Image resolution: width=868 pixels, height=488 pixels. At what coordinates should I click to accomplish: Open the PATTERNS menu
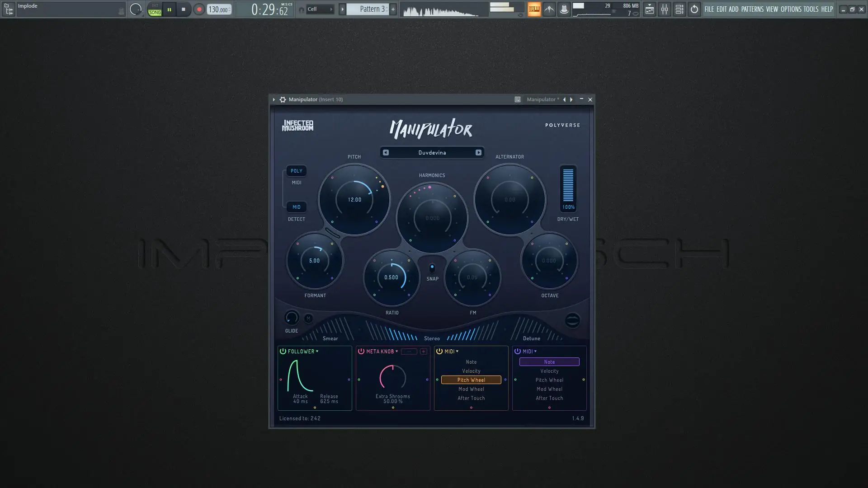752,9
